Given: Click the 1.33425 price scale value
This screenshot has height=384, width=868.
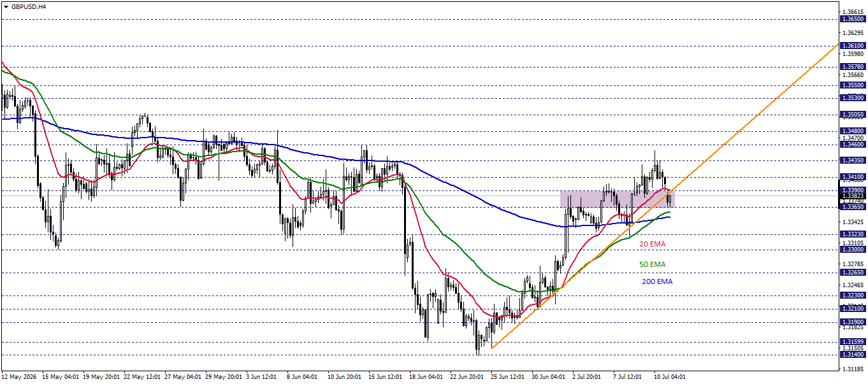Looking at the screenshot, I should pyautogui.click(x=853, y=222).
